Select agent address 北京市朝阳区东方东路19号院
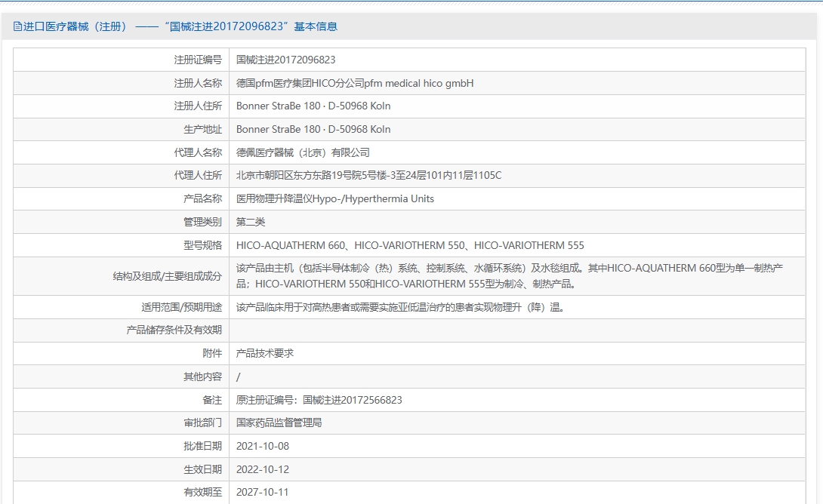Viewport: 823px width, 504px height. [x=369, y=175]
